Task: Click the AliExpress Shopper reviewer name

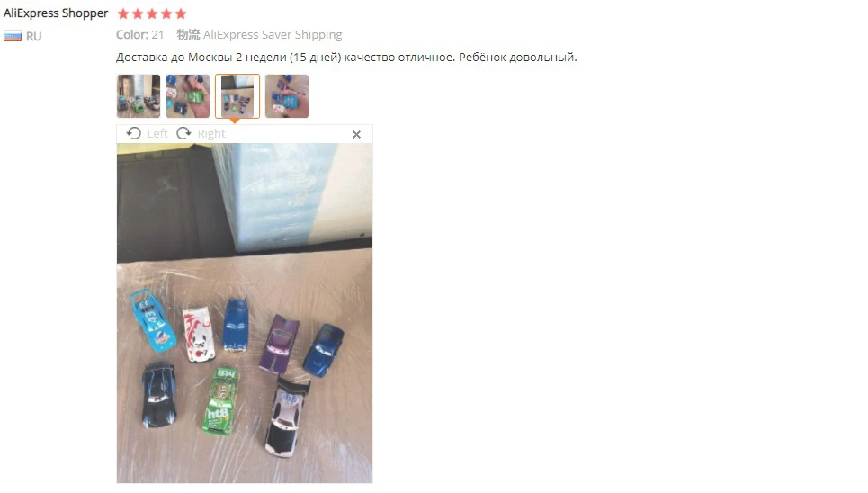Action: 56,13
